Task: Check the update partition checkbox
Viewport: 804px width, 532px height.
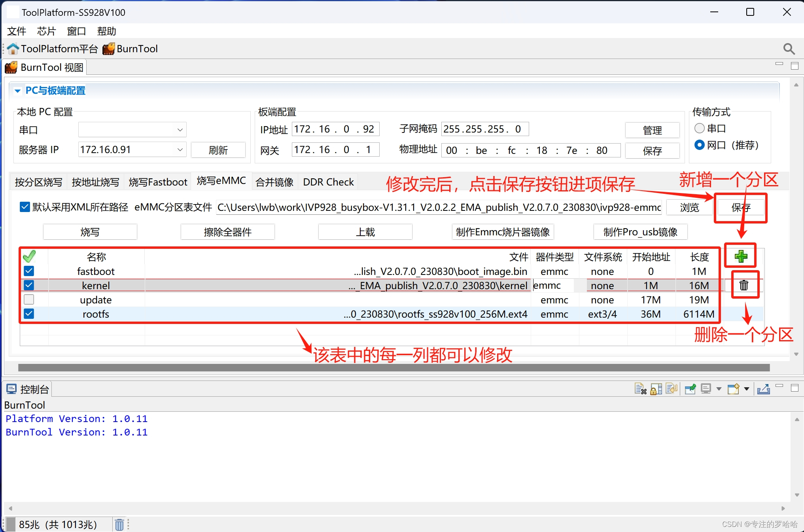Action: point(29,299)
